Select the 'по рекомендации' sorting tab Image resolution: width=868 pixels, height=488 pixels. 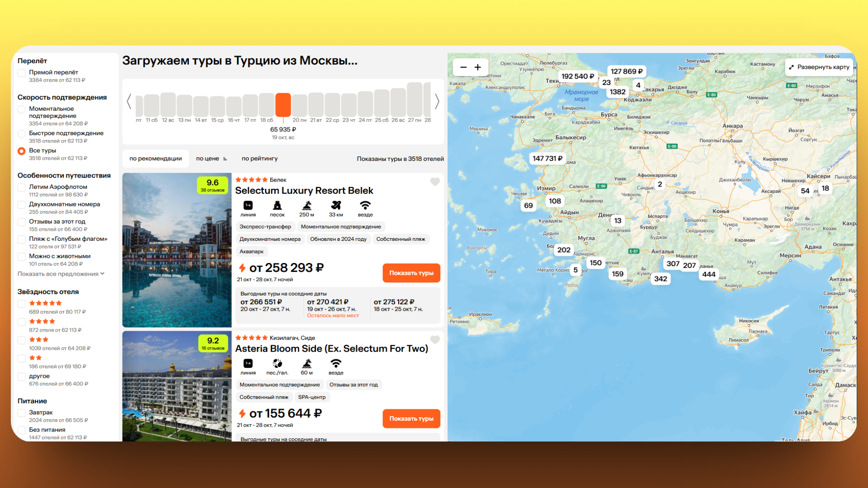156,159
